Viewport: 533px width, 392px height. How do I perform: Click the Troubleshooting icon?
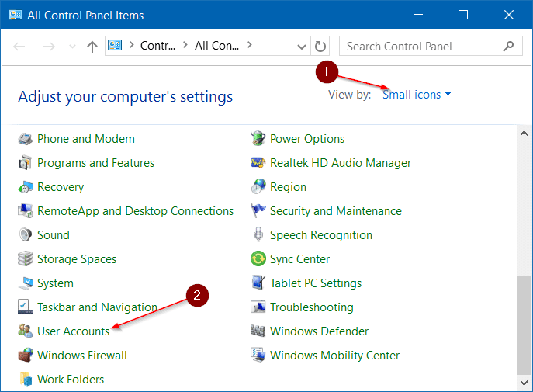[x=258, y=307]
